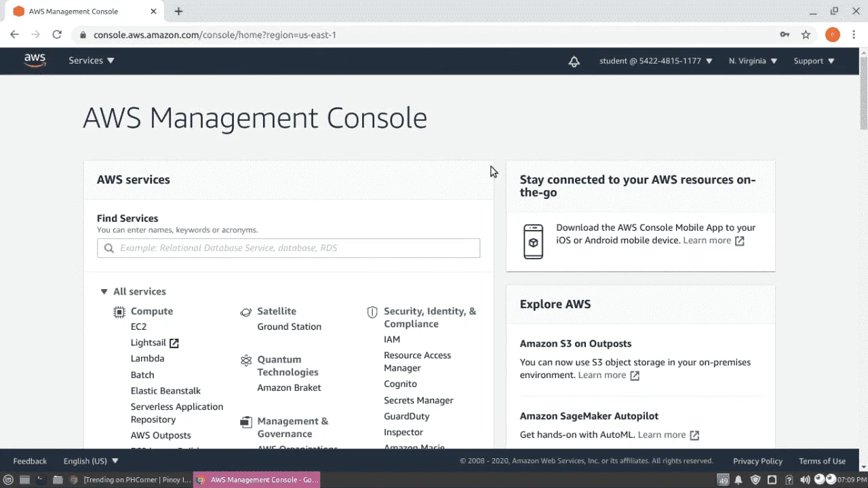Click the AWS logo home icon
This screenshot has height=488, width=868.
(x=35, y=60)
